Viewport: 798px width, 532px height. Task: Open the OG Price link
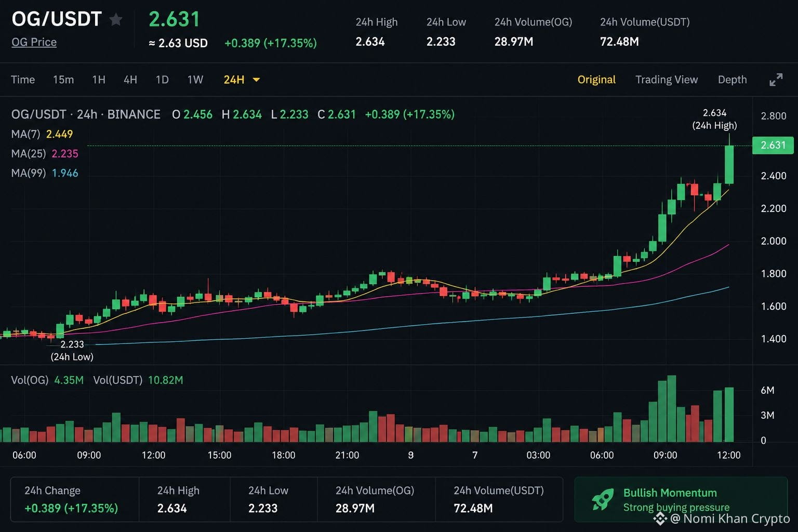pyautogui.click(x=34, y=42)
